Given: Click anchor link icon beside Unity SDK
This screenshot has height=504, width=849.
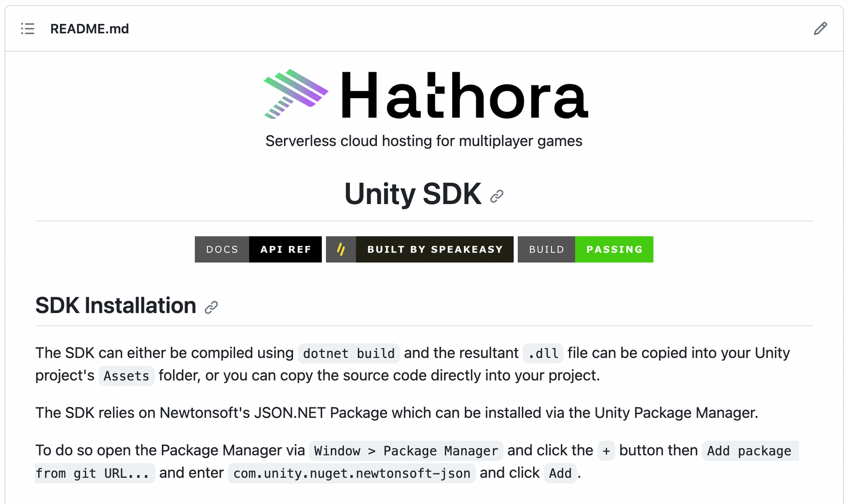Looking at the screenshot, I should pos(497,196).
